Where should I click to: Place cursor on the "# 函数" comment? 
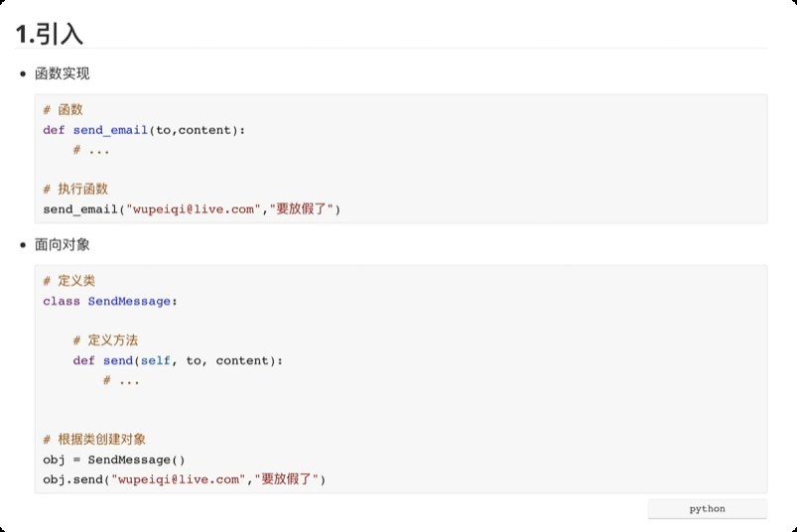pos(63,110)
